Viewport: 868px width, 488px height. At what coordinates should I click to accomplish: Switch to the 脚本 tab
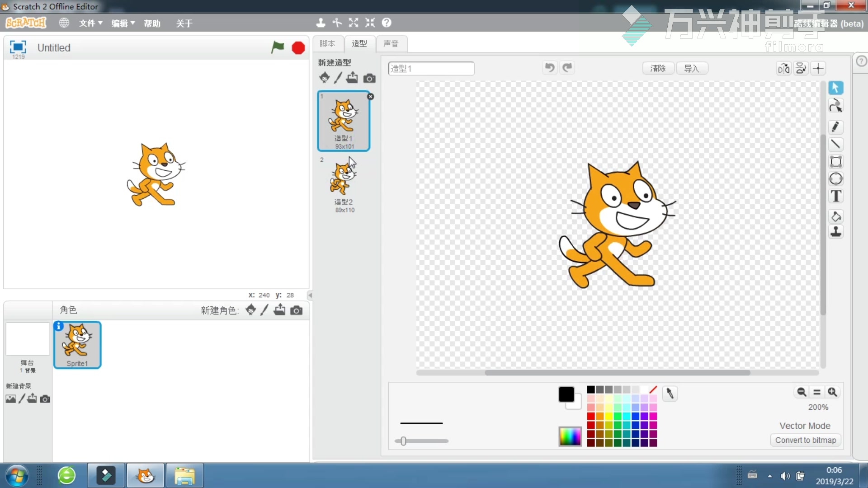click(327, 43)
